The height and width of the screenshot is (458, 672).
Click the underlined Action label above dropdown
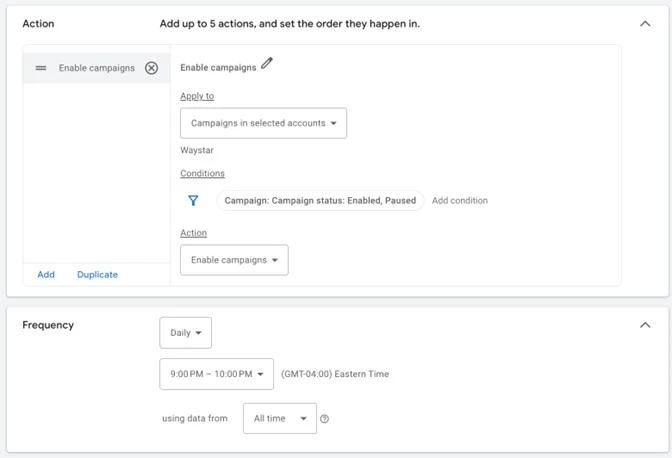(193, 233)
